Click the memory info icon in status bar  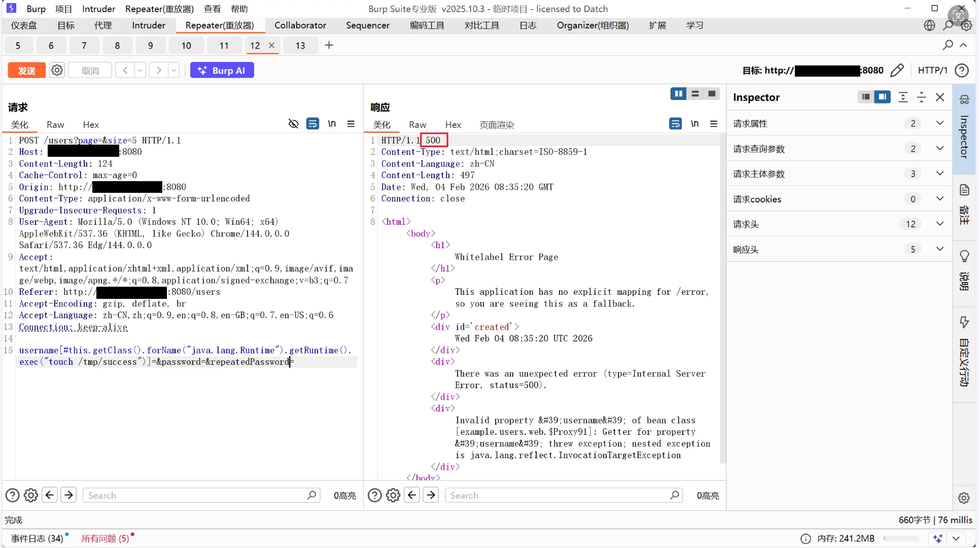[806, 538]
